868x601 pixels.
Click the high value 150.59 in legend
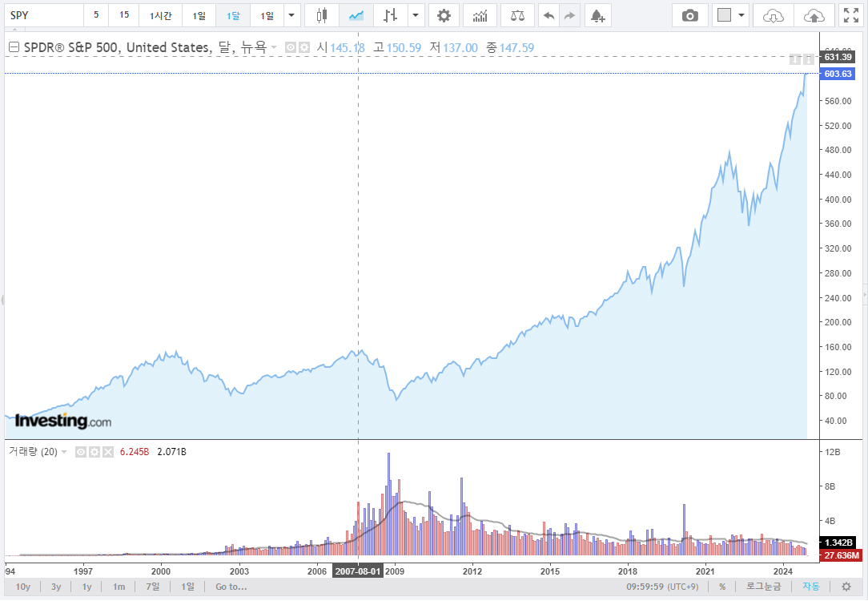click(x=404, y=48)
